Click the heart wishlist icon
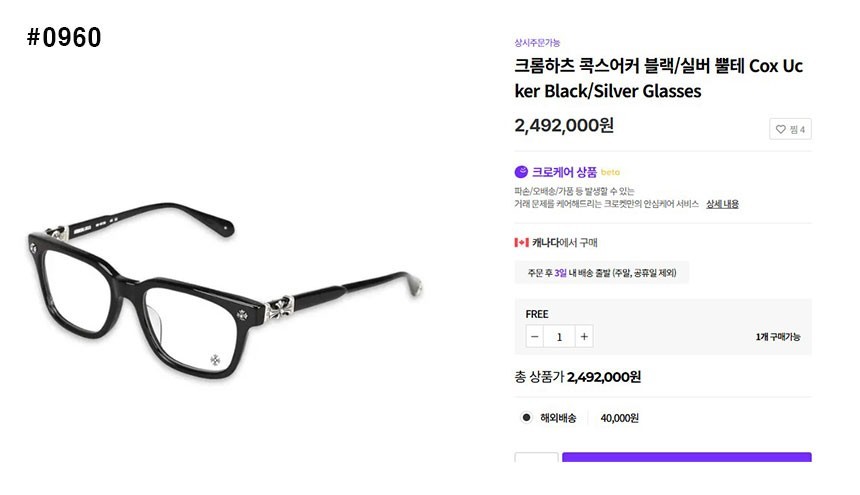860x495 pixels. [x=782, y=129]
